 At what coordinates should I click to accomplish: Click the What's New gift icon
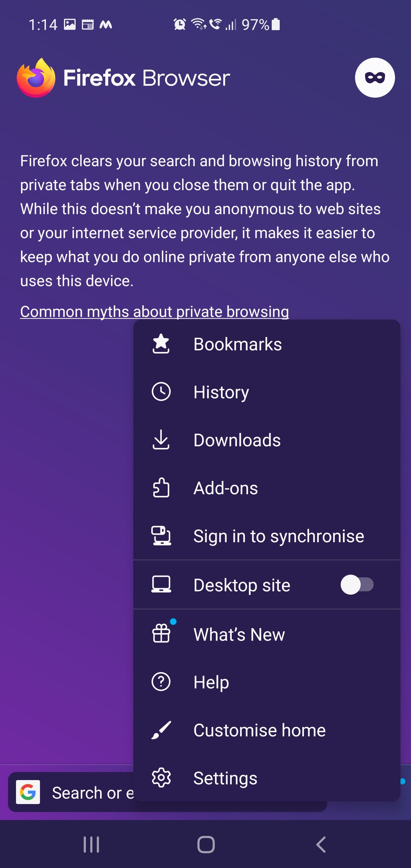point(161,634)
